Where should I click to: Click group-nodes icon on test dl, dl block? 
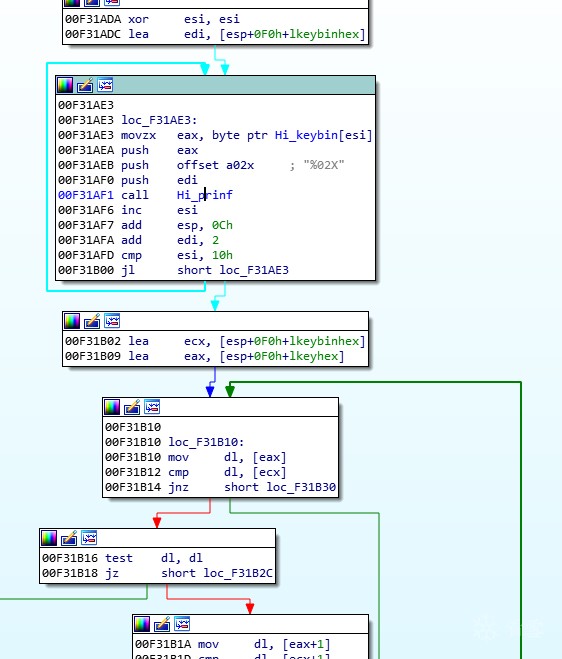[x=89, y=538]
